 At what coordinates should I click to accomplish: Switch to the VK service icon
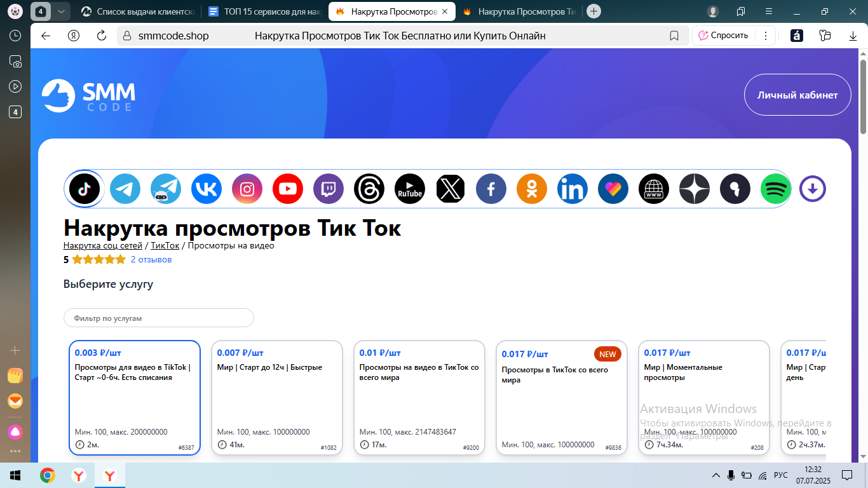pyautogui.click(x=207, y=189)
